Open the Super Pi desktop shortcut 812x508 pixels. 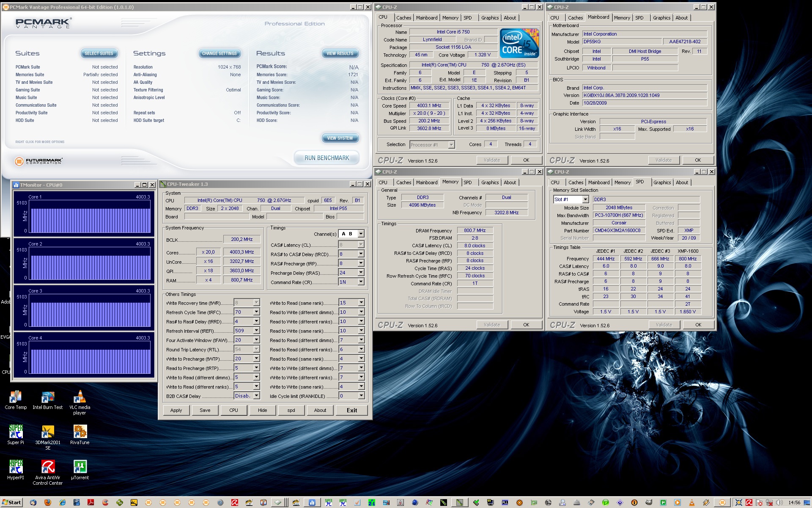[x=16, y=432]
